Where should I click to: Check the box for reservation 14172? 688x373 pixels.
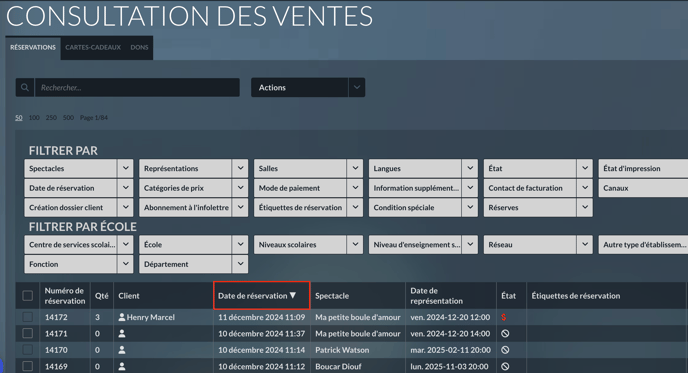28,317
